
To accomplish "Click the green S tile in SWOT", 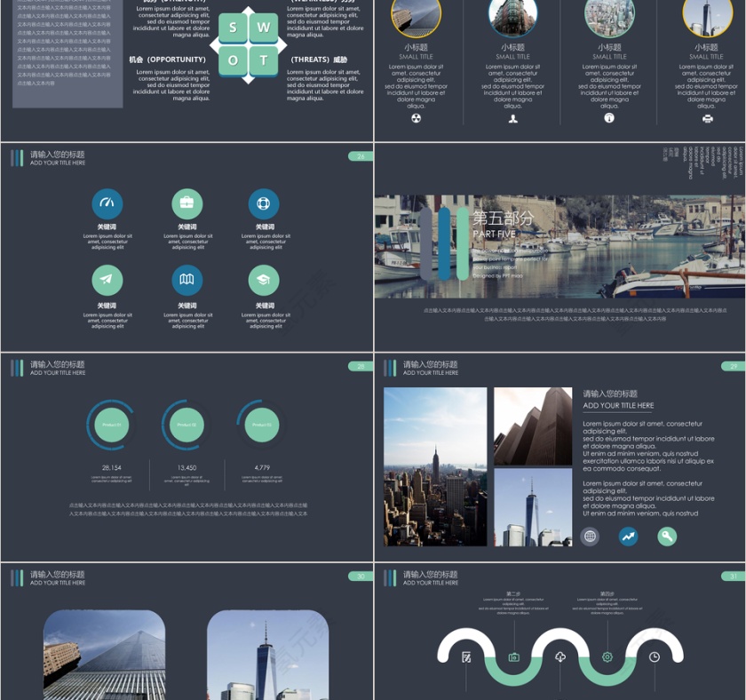I will [233, 28].
